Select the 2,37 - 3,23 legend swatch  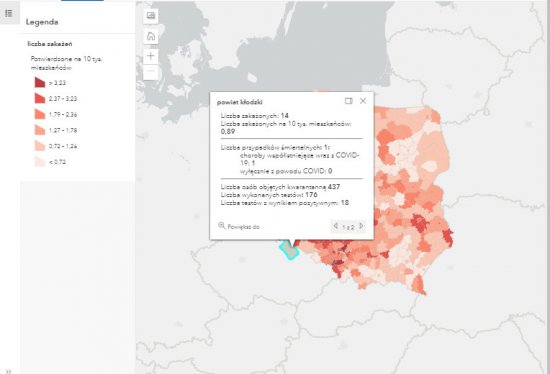click(40, 98)
